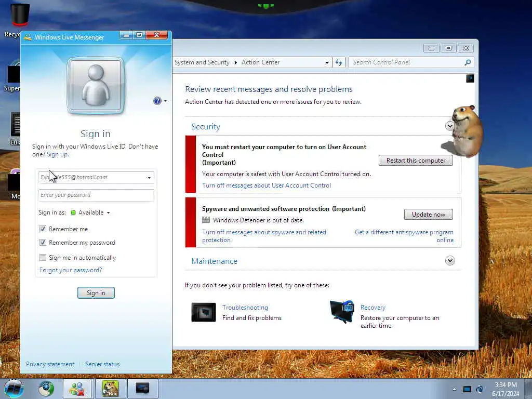Get a different antispyware program online
The image size is (532, 399).
click(x=404, y=236)
